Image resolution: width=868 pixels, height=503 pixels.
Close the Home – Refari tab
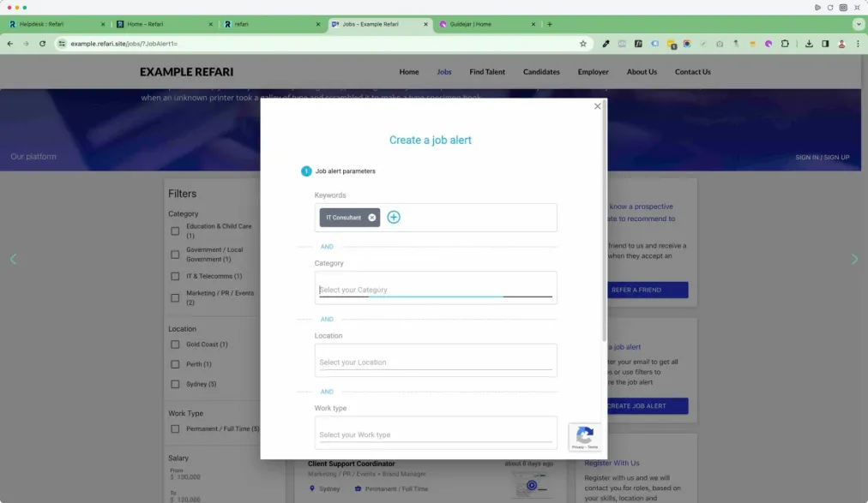pos(210,24)
